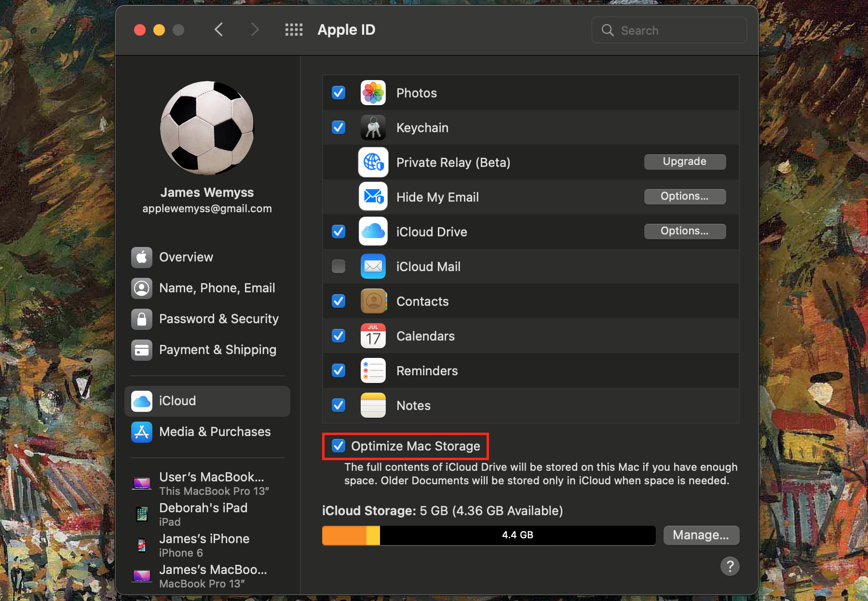The height and width of the screenshot is (601, 868).
Task: Click the iCloud Storage 5 GB label
Action: pyautogui.click(x=442, y=511)
